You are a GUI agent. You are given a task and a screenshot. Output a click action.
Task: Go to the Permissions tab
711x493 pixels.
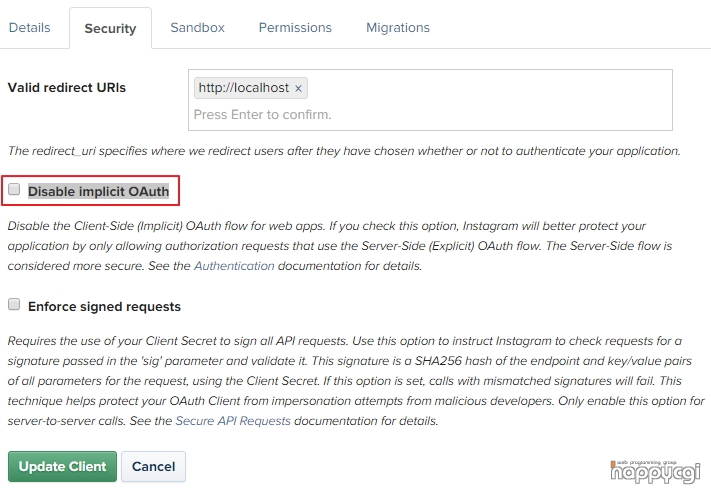[x=295, y=28]
